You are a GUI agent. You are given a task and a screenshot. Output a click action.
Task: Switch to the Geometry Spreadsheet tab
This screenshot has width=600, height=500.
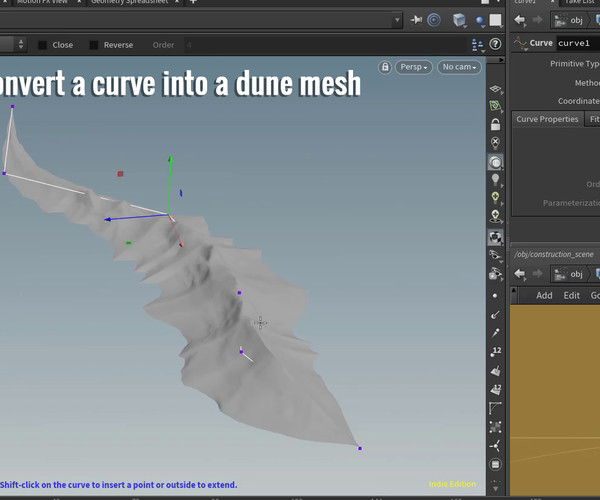(x=129, y=2)
